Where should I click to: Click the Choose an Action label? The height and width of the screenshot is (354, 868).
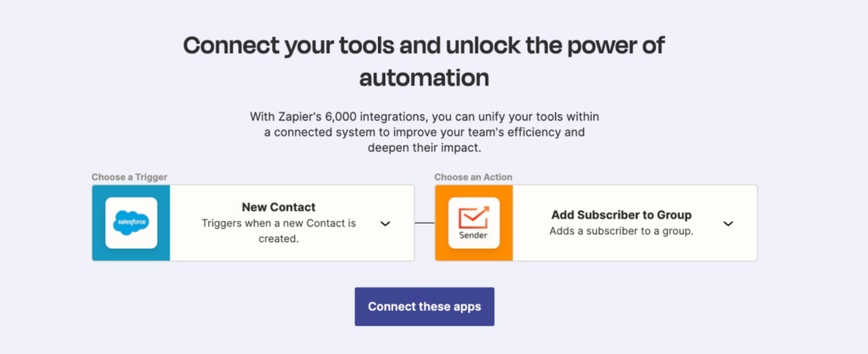[473, 178]
